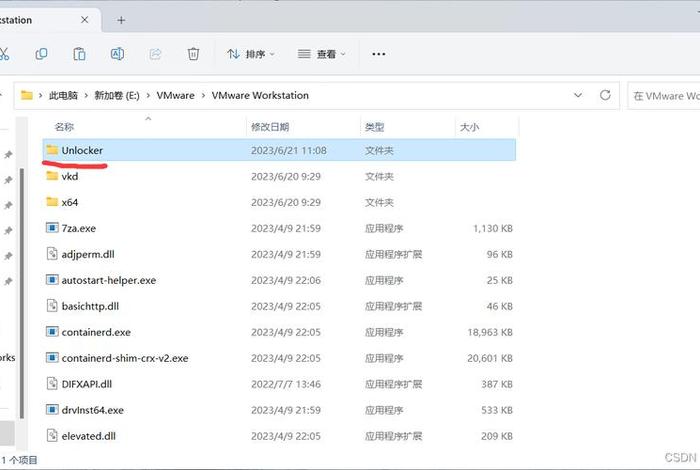
Task: Click the elevated.dll file icon
Action: pyautogui.click(x=52, y=435)
